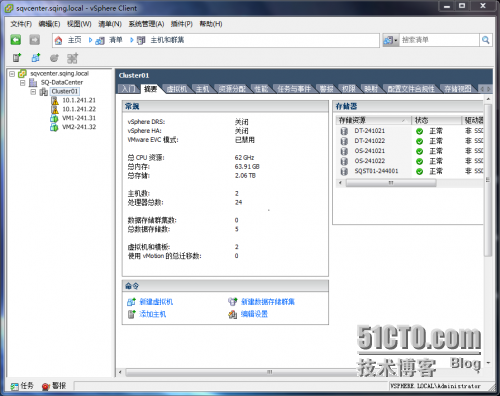The height and width of the screenshot is (396, 500).
Task: Switch to the 存储视图 tab
Action: 458,89
